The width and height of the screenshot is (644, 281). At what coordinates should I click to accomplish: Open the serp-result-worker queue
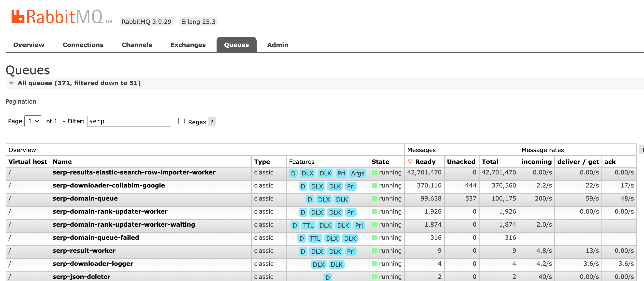pos(84,250)
